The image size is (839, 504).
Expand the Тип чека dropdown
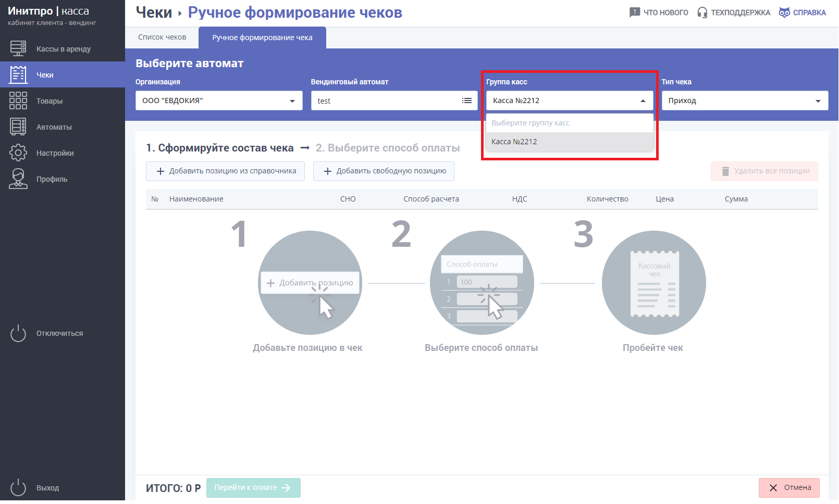[818, 101]
